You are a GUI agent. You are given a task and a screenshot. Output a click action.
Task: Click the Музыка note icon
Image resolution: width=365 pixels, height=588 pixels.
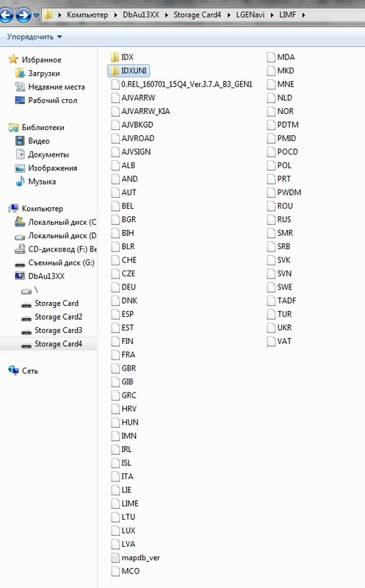20,181
